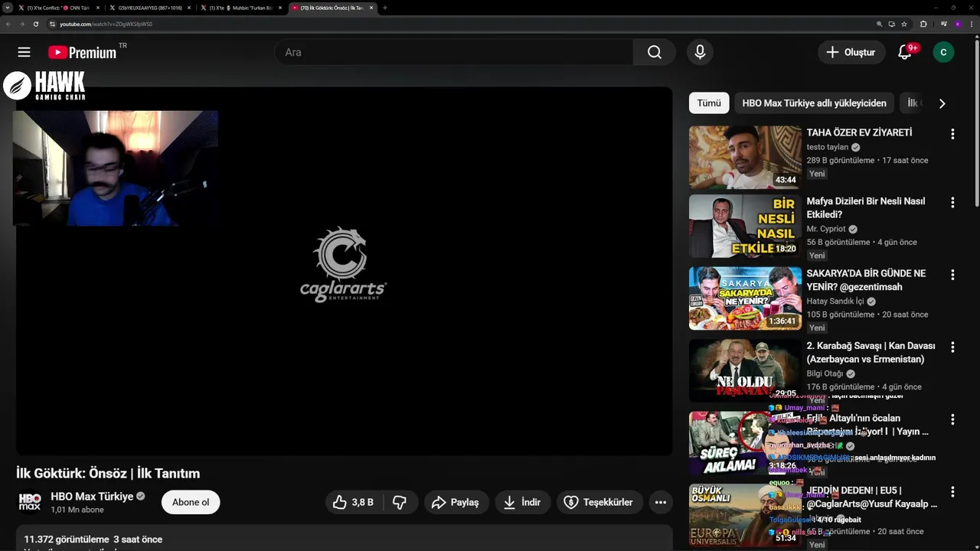This screenshot has width=980, height=551.
Task: Click the İndir download button
Action: [x=522, y=502]
